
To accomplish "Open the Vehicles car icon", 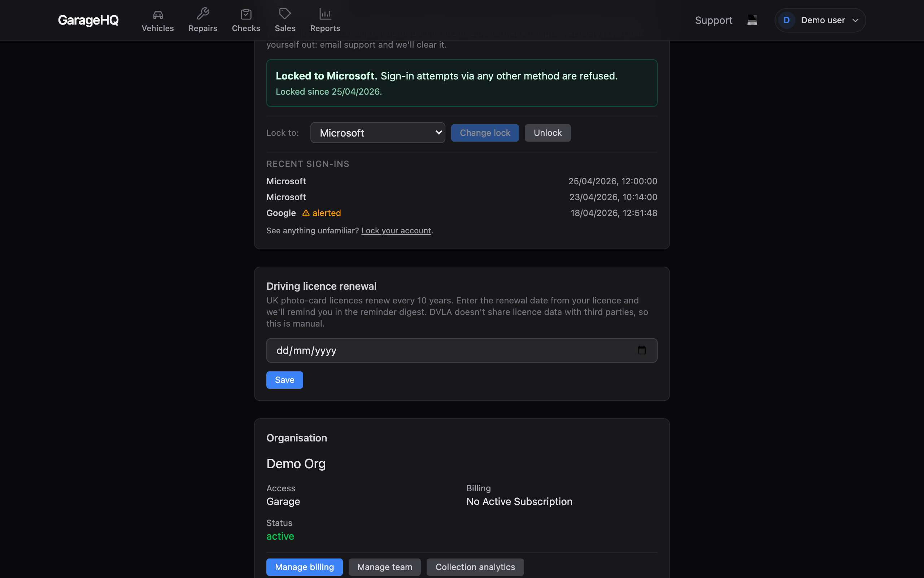I will (x=158, y=14).
